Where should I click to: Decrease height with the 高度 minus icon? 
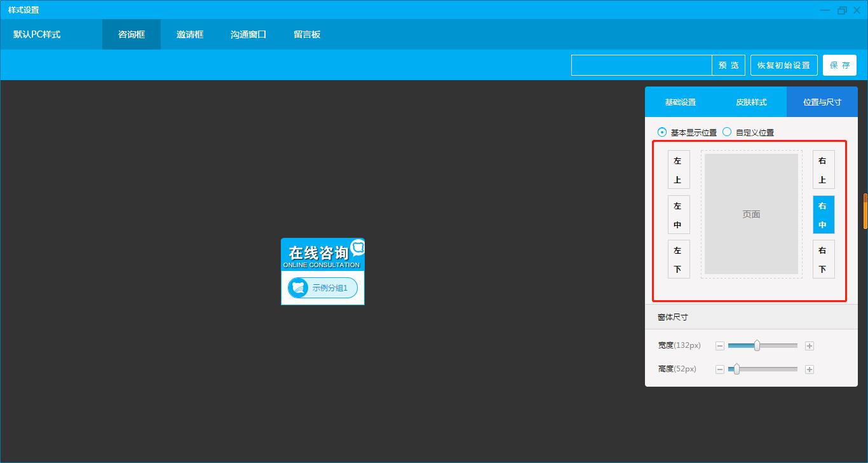(x=720, y=370)
